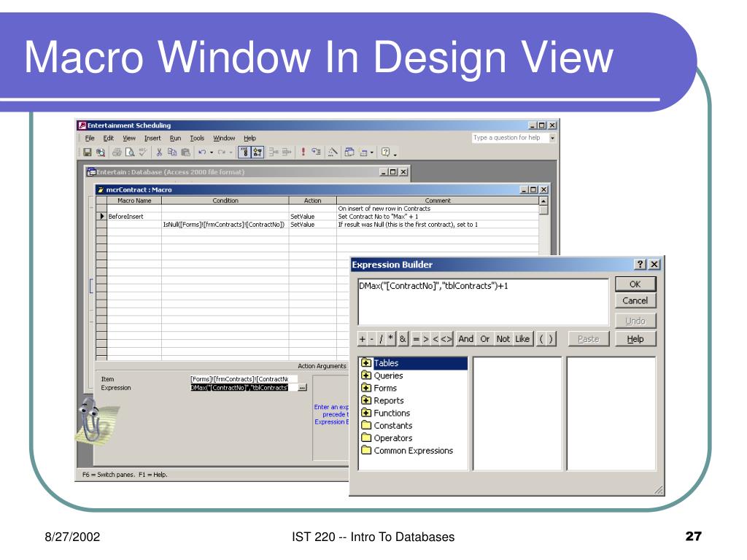
Task: Click the IsNull condition cell in macro grid
Action: pyautogui.click(x=225, y=225)
